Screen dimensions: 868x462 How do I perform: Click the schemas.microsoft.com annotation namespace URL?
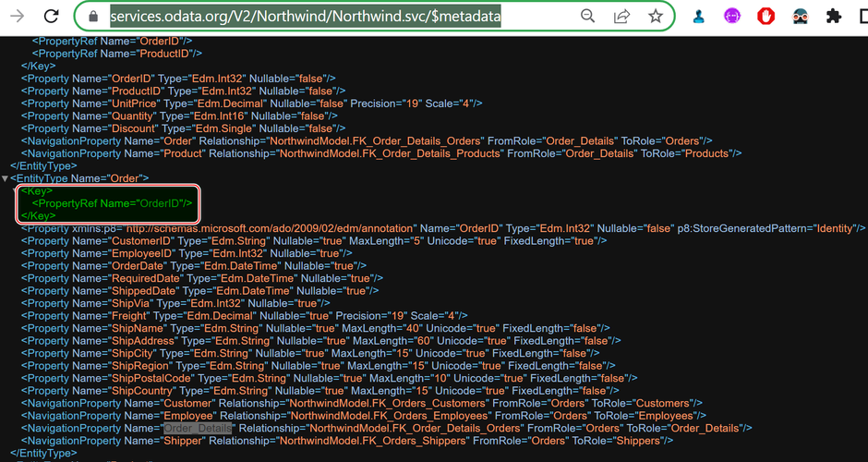point(271,228)
